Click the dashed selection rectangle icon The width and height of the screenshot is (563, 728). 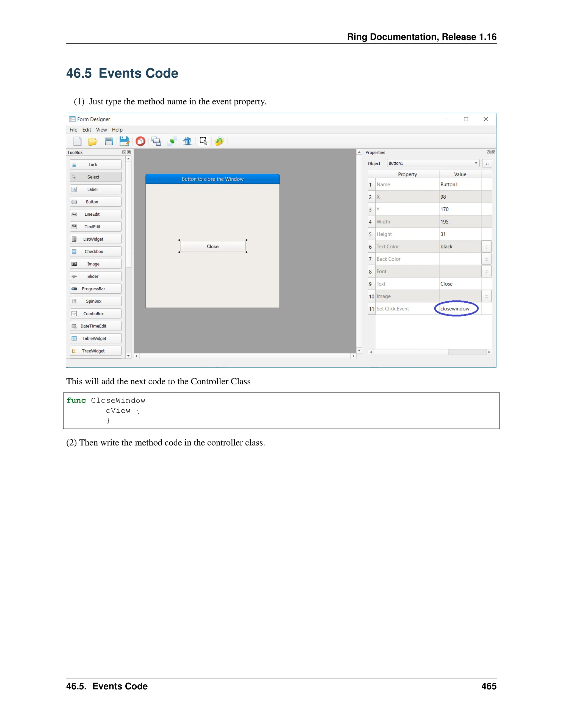click(x=203, y=141)
